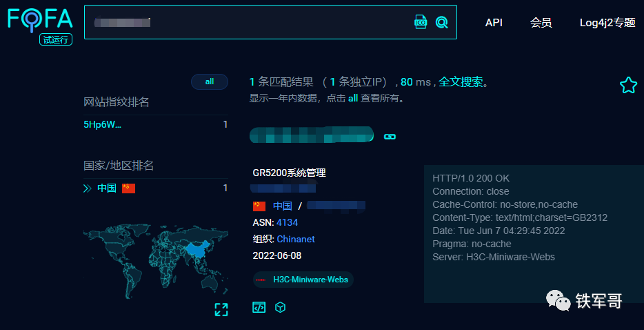Expand the 中国 country entry chevron
644x330 pixels.
87,188
